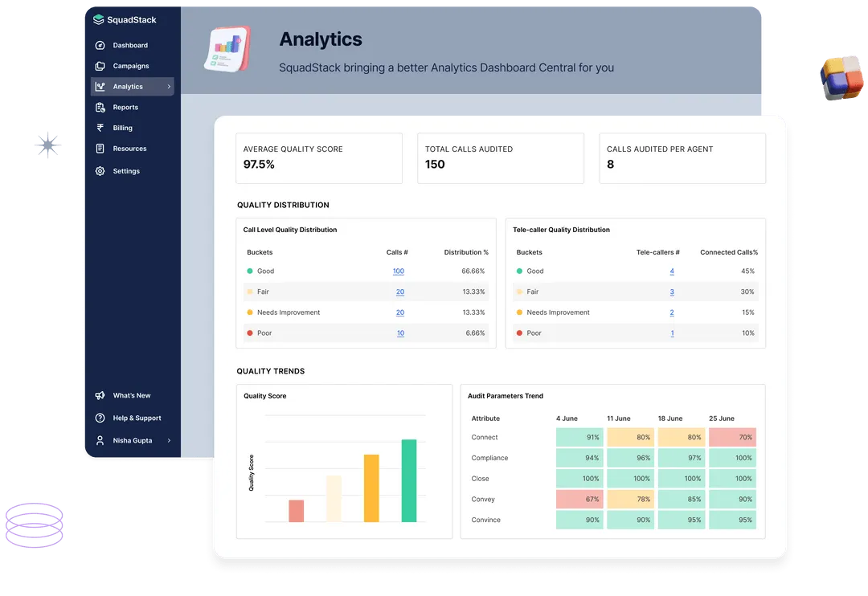Click the Dashboard gauge icon

100,45
